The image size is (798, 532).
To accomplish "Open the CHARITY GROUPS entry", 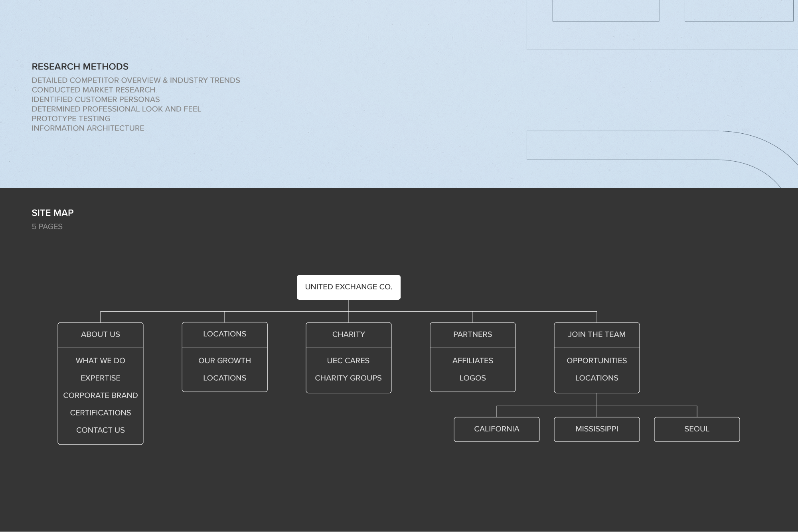I will pos(348,378).
